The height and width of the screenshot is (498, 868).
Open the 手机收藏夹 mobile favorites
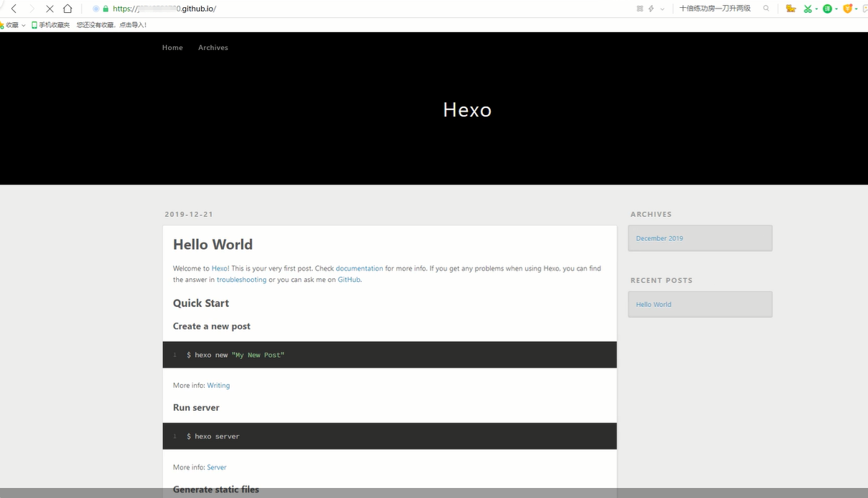click(50, 25)
